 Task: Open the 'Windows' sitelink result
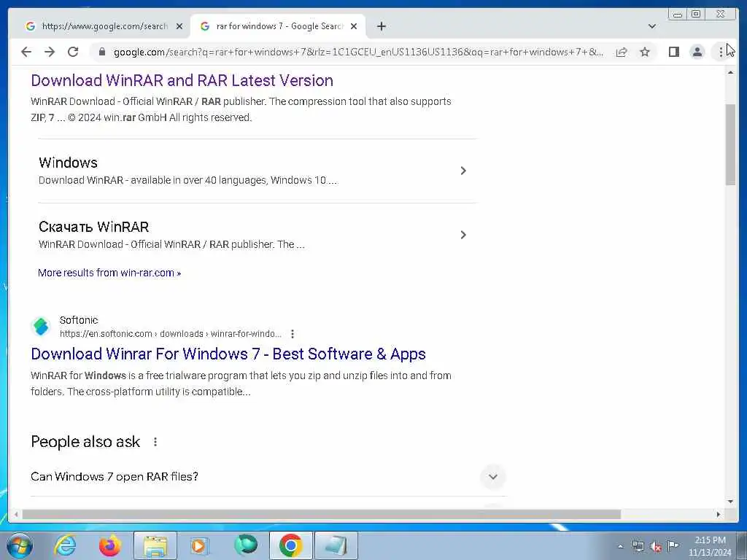[68, 163]
